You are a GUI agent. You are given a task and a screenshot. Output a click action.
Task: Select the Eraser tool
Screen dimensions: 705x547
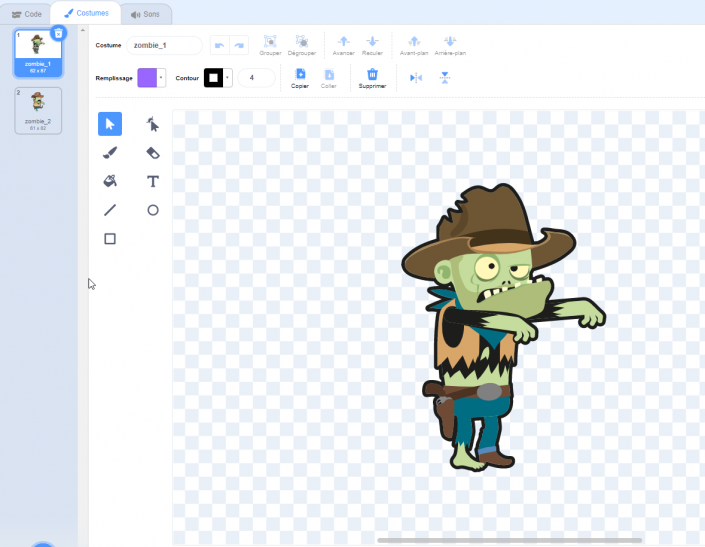tap(153, 153)
